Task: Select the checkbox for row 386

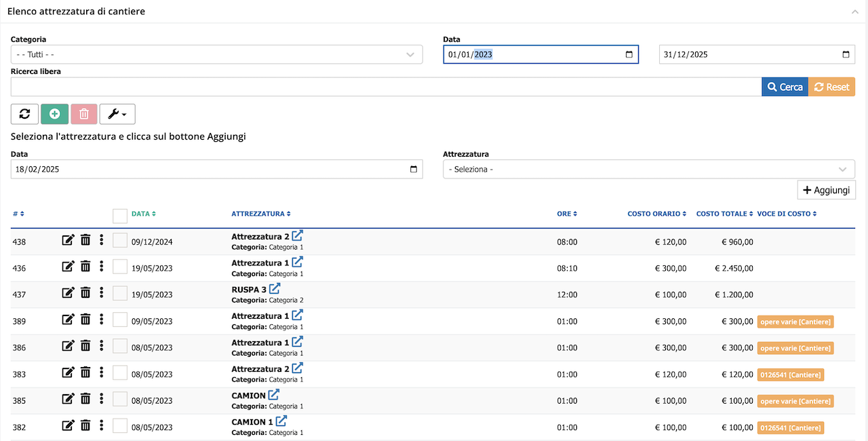Action: 120,346
